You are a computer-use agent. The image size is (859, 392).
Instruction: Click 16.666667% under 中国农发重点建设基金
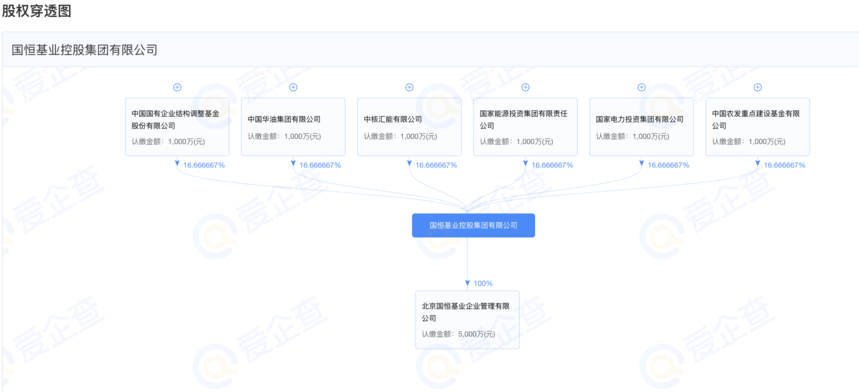click(784, 165)
